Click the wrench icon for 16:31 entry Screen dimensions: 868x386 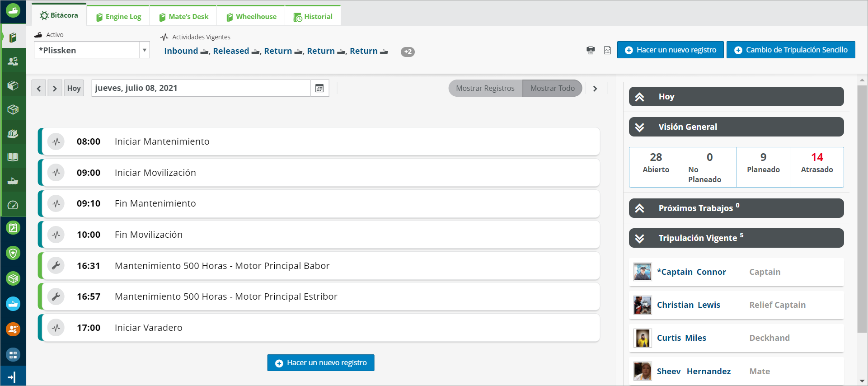[x=56, y=266]
